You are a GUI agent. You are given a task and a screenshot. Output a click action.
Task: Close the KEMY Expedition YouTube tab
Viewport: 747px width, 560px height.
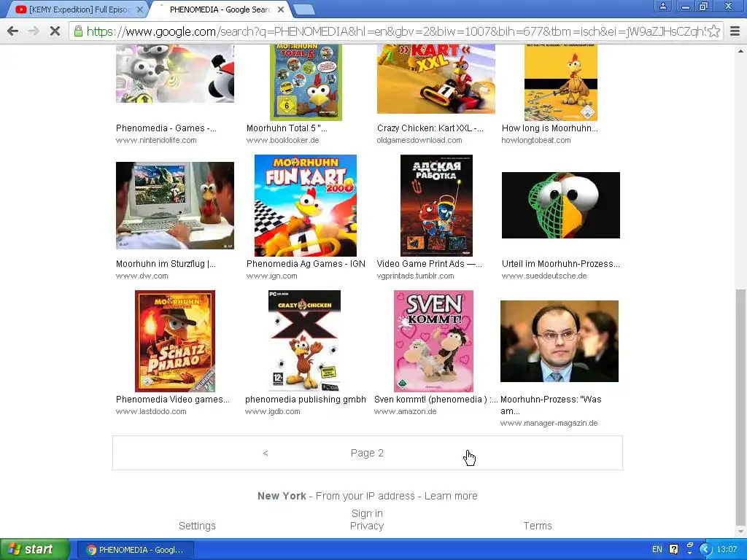(140, 9)
